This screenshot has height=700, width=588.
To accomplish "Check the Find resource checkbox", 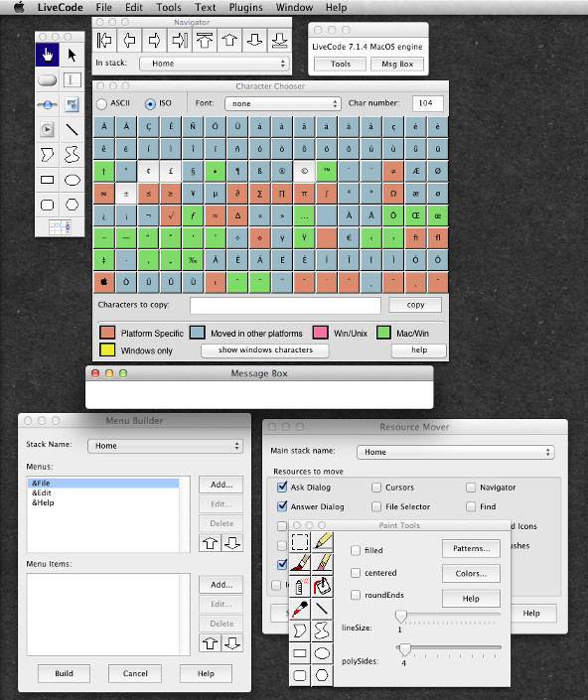I will click(x=471, y=506).
